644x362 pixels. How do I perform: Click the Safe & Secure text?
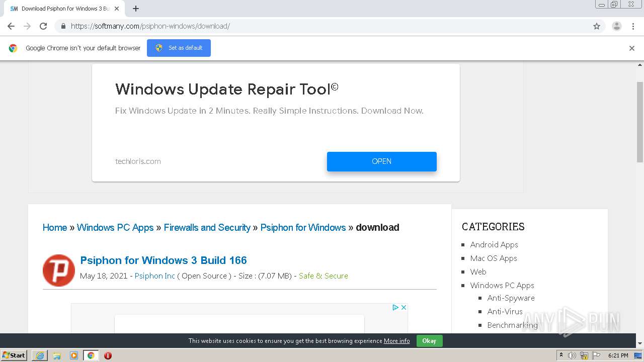tap(324, 276)
